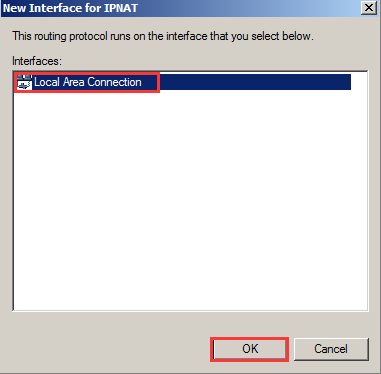Choose the OK button outlined in red
The image size is (381, 374).
249,349
